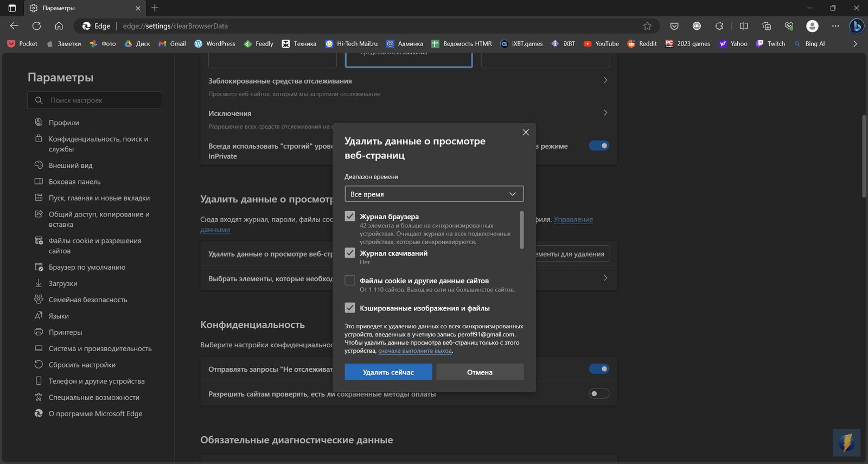Go to home page icon
Screen dimensions: 868x464
59,26
